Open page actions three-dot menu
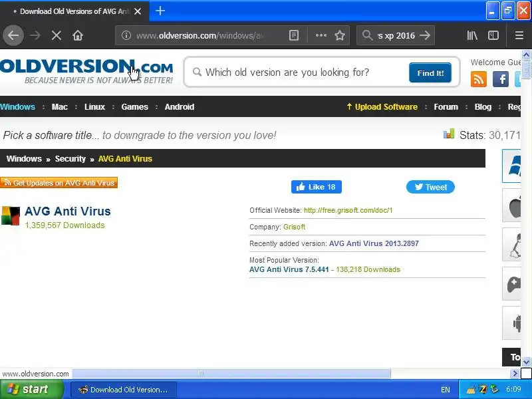Image resolution: width=532 pixels, height=399 pixels. (321, 35)
